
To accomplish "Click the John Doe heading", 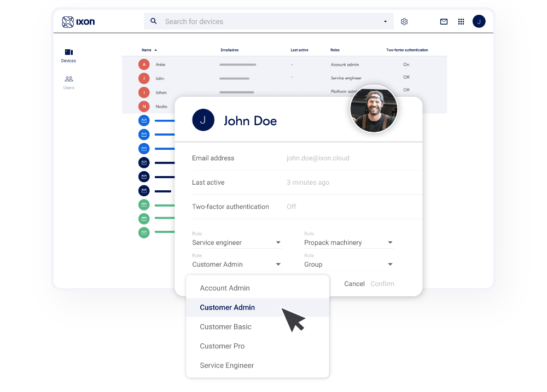I will click(250, 121).
